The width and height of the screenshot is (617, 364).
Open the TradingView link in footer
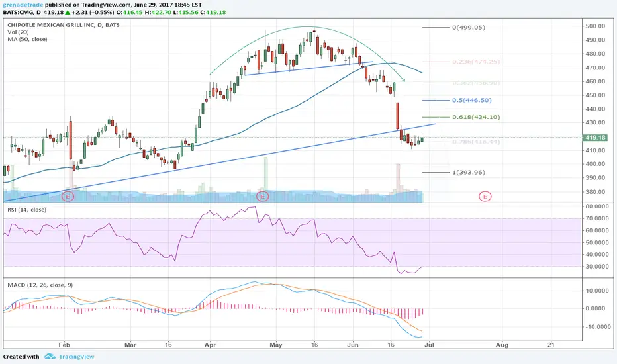pos(76,357)
